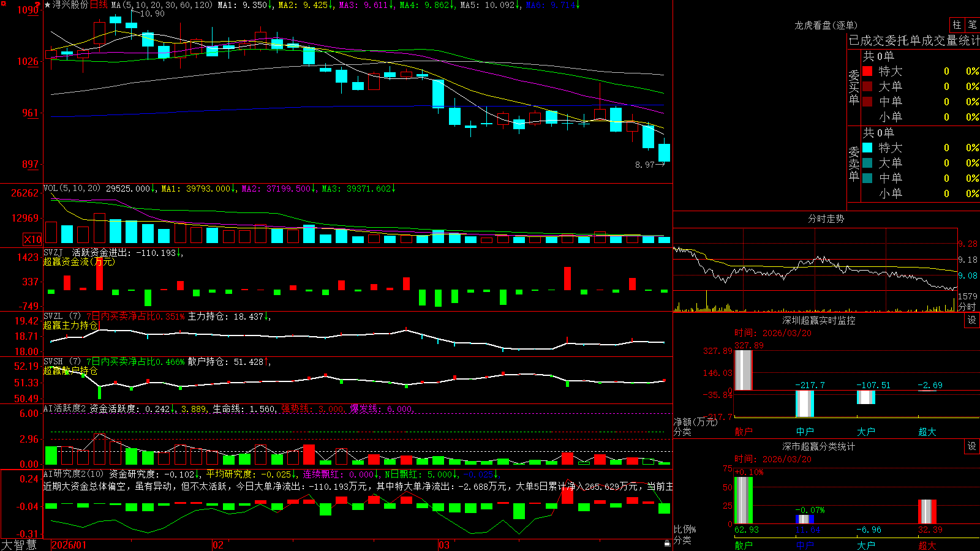This screenshot has height=551, width=980.
Task: Click the small red square icon at top-left
Action: point(4,3)
